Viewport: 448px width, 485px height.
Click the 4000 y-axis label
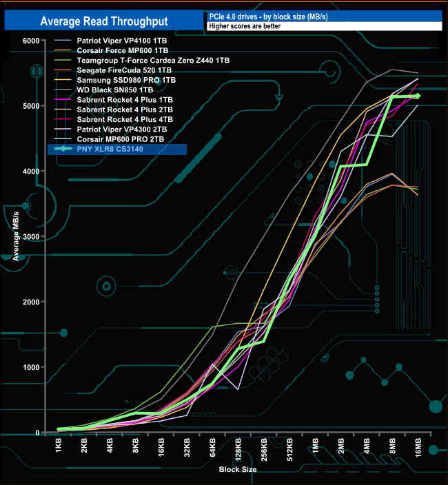point(31,172)
